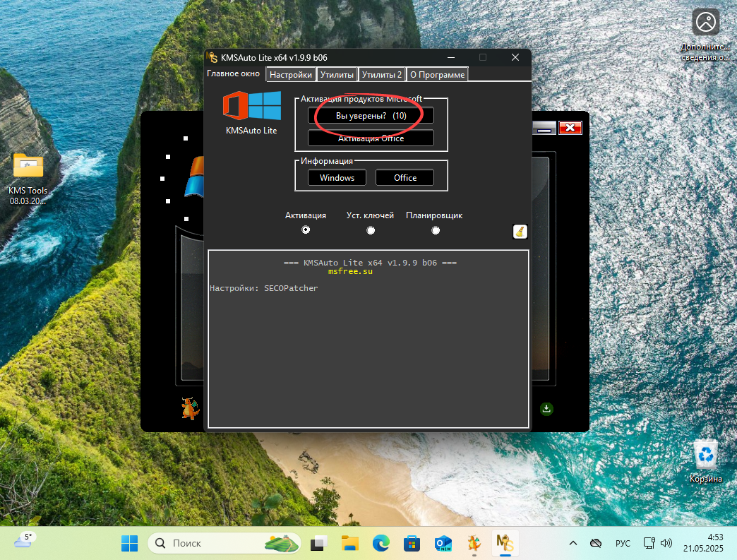737x560 pixels.
Task: Select the Планировщик radio button
Action: (x=435, y=230)
